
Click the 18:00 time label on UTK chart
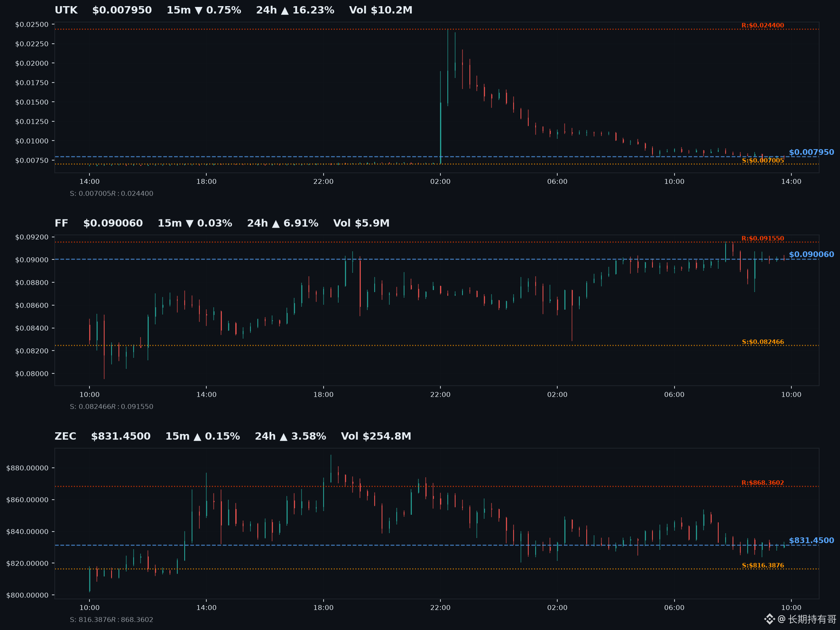pyautogui.click(x=206, y=182)
